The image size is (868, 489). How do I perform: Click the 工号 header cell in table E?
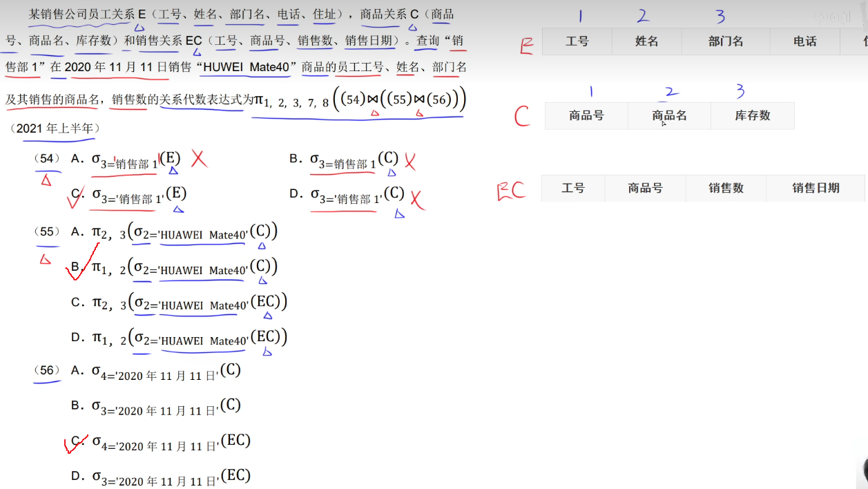pos(577,41)
